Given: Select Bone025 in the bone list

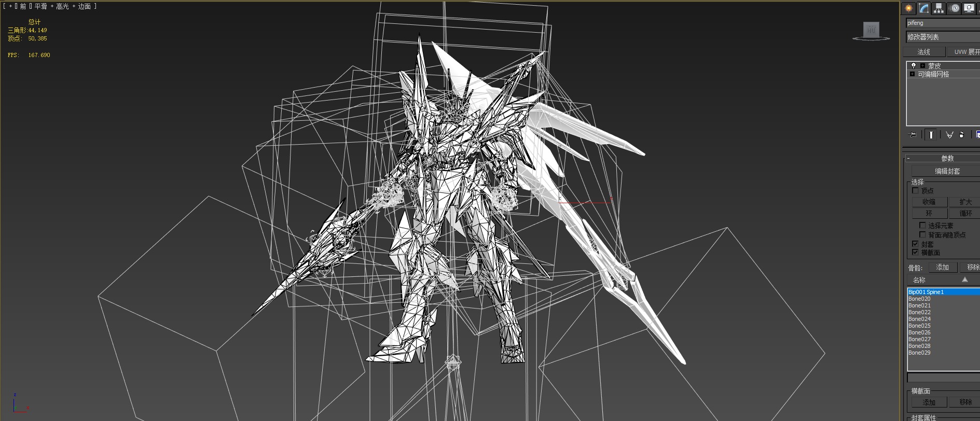Looking at the screenshot, I should (943, 326).
